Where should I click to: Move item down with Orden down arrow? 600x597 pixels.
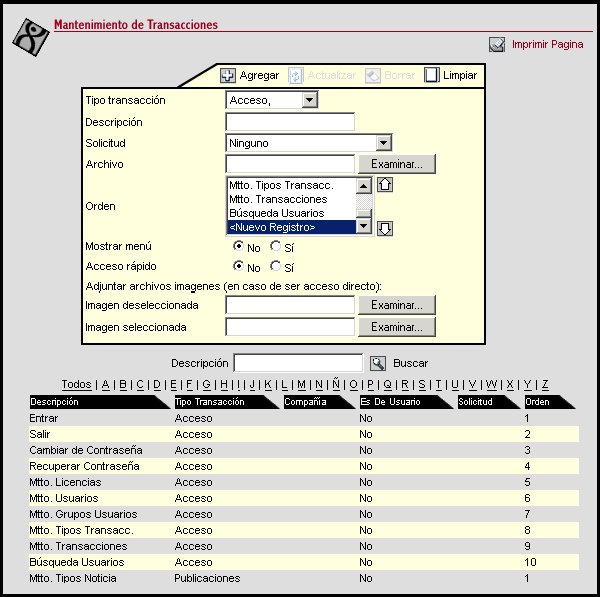point(384,228)
